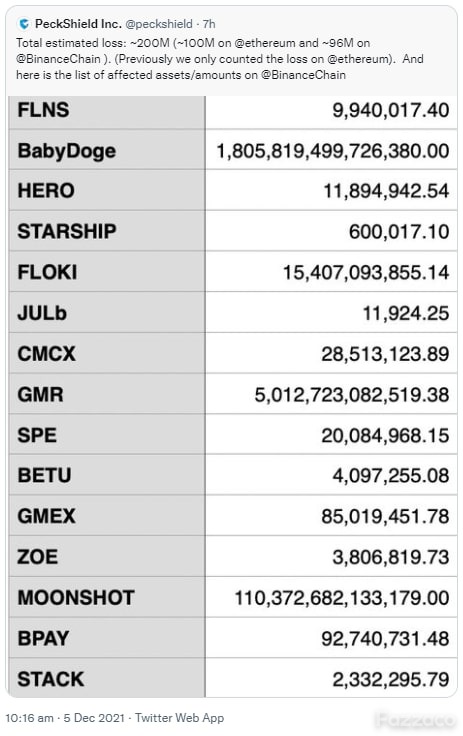Open the PeckShield Inc. profile name
463x736 pixels.
(x=78, y=23)
